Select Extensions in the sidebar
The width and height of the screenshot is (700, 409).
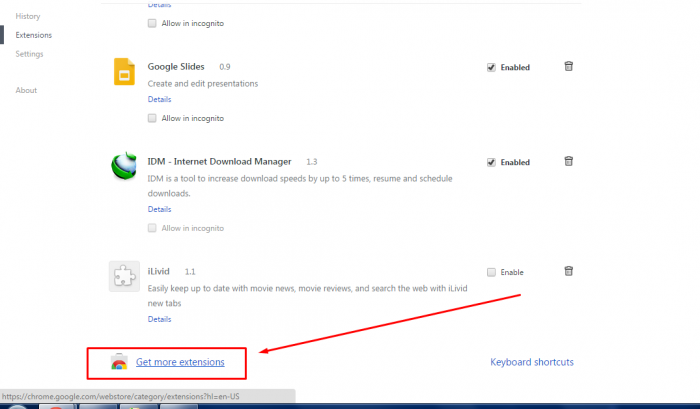click(x=33, y=35)
